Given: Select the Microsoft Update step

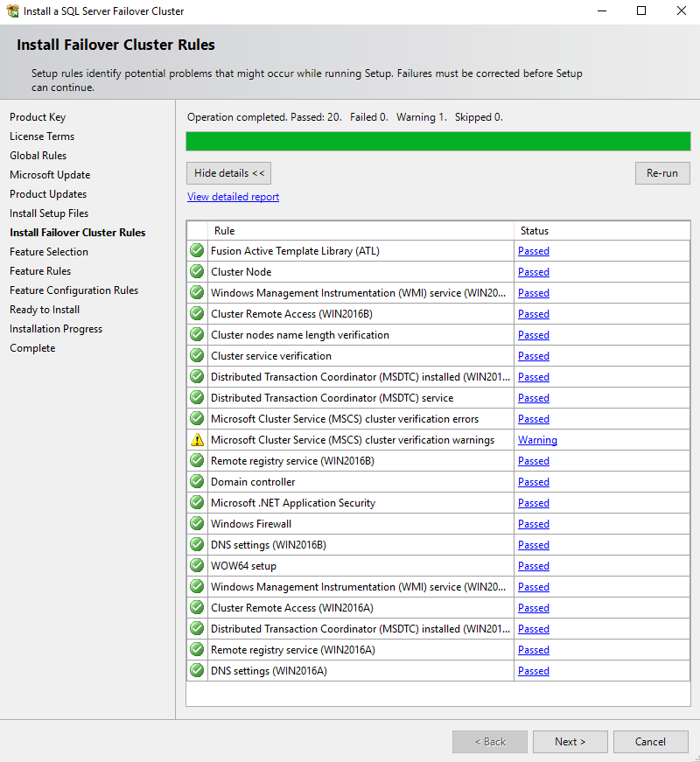Looking at the screenshot, I should pyautogui.click(x=50, y=175).
